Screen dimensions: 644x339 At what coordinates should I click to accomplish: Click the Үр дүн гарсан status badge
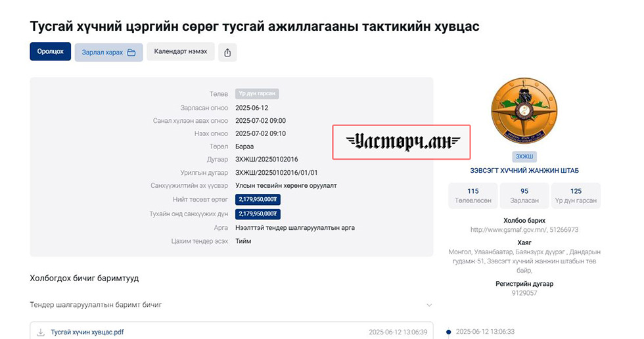(257, 94)
